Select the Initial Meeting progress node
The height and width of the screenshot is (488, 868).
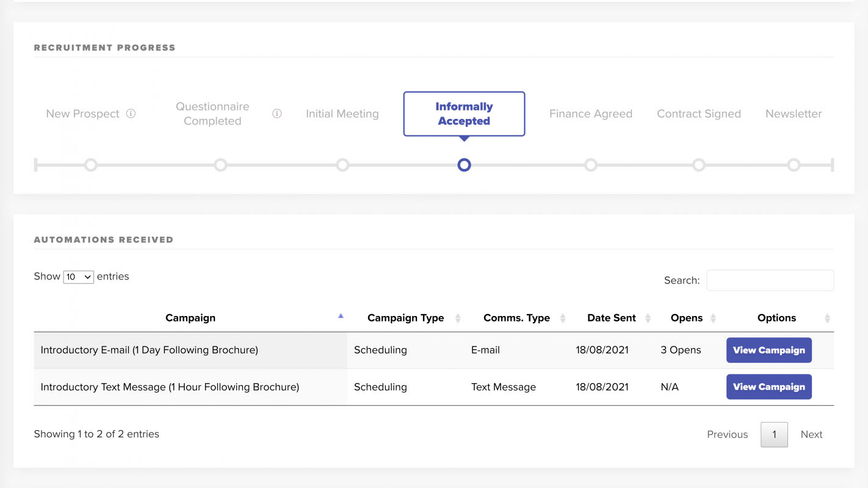(x=342, y=165)
